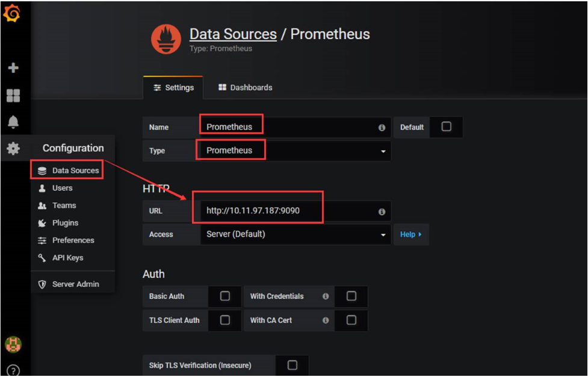Check the Basic Auth option
Image resolution: width=588 pixels, height=377 pixels.
pos(225,296)
